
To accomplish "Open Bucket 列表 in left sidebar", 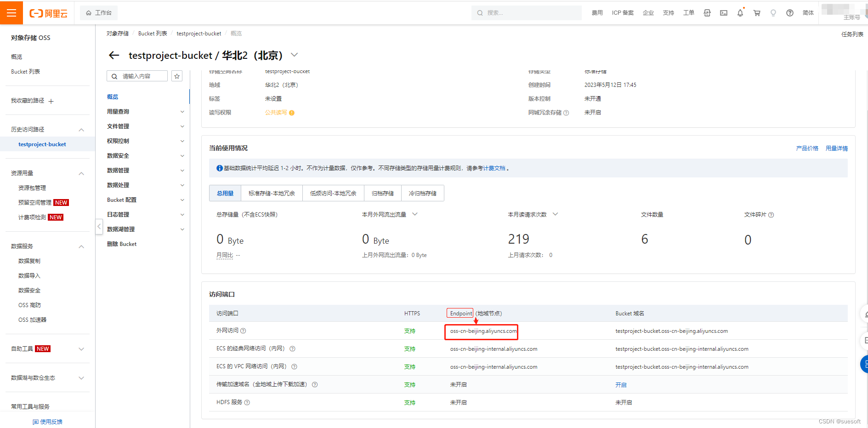I will click(x=25, y=72).
